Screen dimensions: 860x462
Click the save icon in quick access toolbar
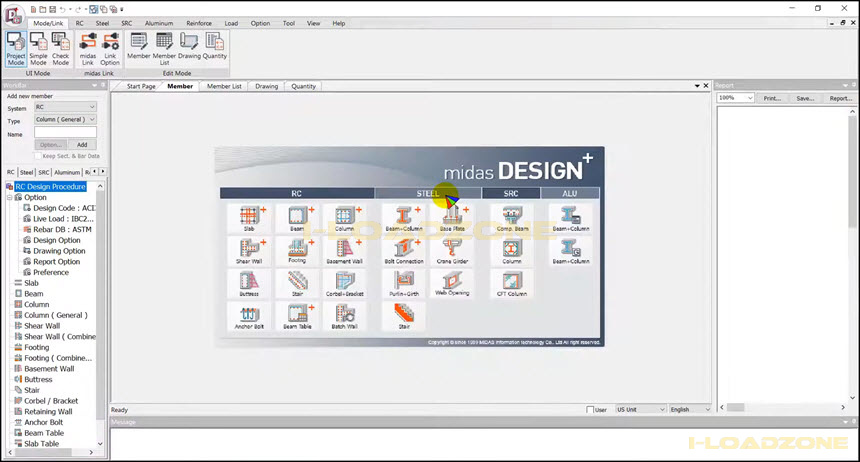coord(52,9)
